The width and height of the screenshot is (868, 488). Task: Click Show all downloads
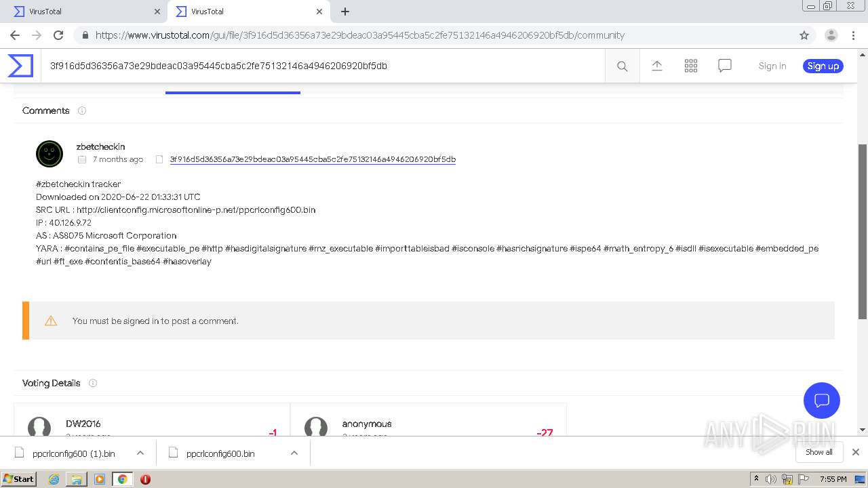819,452
